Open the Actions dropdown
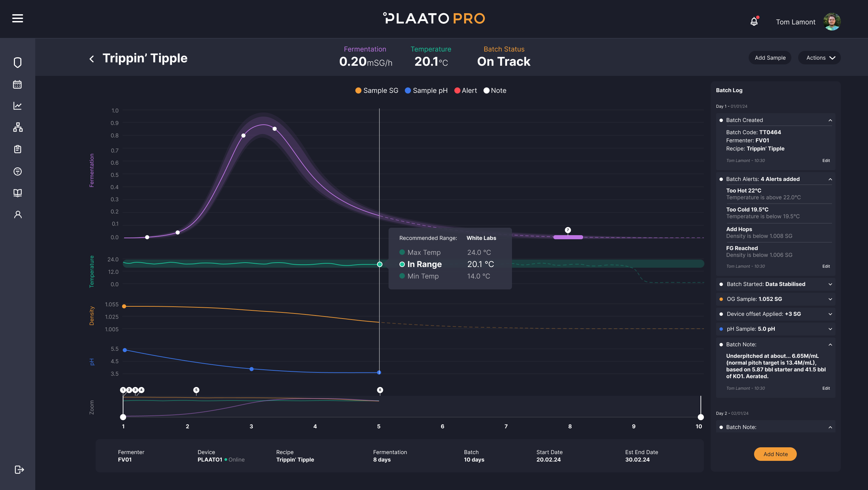Screen dimensions: 868x490 click(819, 58)
